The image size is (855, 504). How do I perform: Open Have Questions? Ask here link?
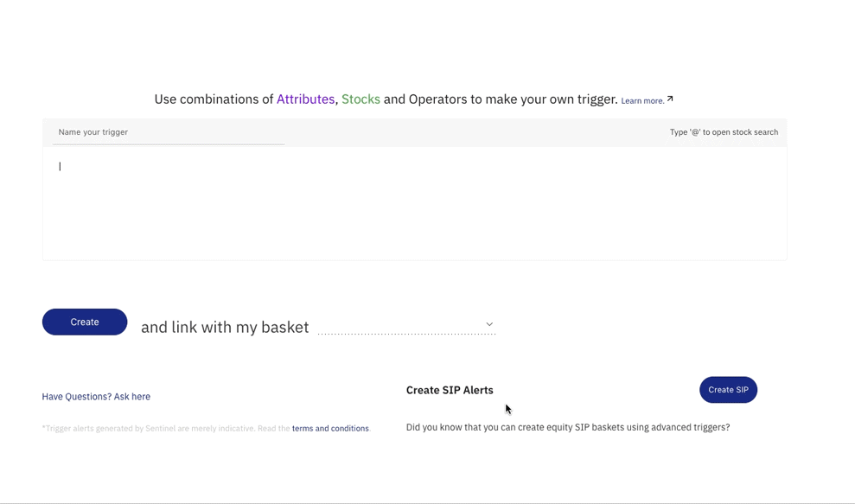point(96,397)
